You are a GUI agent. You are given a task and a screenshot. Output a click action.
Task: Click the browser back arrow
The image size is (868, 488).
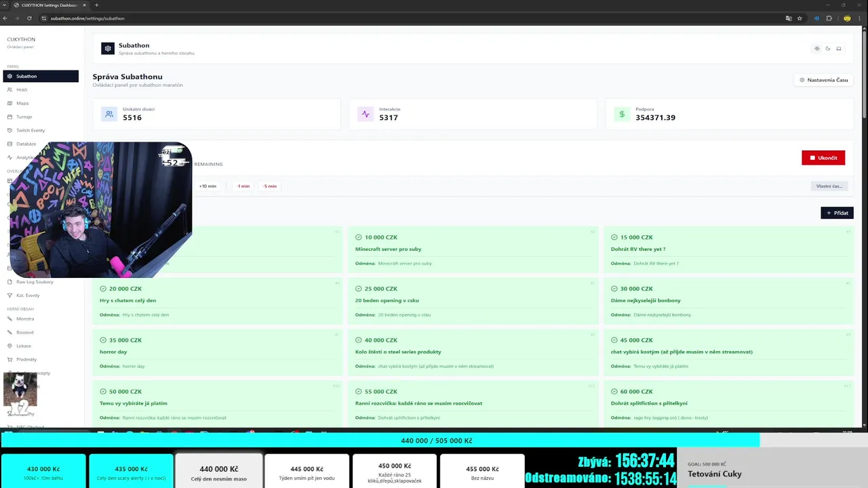pos(5,18)
